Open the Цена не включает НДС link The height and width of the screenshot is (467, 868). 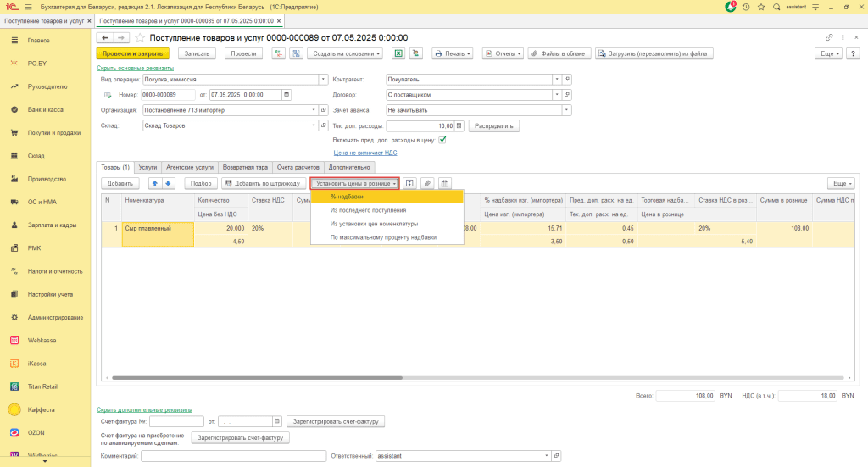pyautogui.click(x=365, y=153)
